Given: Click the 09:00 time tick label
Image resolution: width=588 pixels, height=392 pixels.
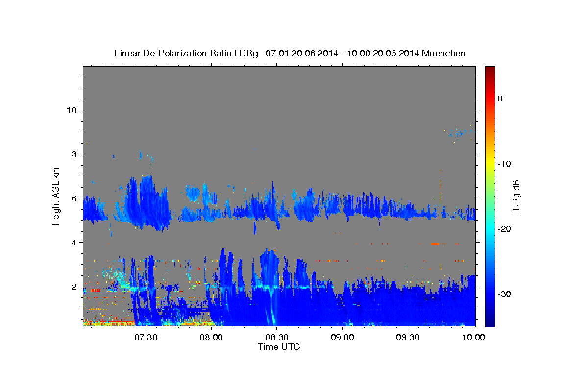Looking at the screenshot, I should [343, 337].
